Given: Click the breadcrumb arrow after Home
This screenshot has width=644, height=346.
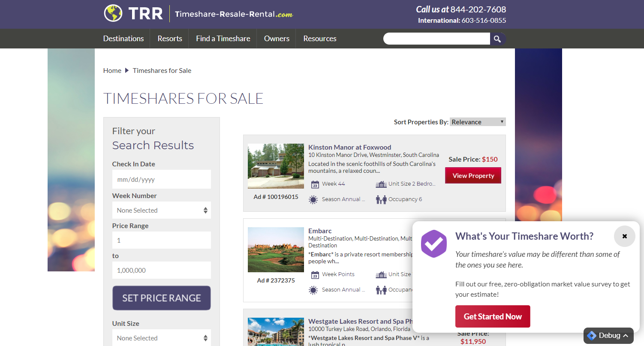Looking at the screenshot, I should click(127, 71).
